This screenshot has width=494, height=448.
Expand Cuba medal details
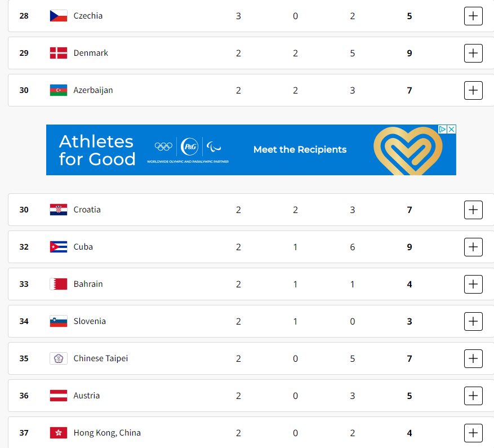[473, 247]
